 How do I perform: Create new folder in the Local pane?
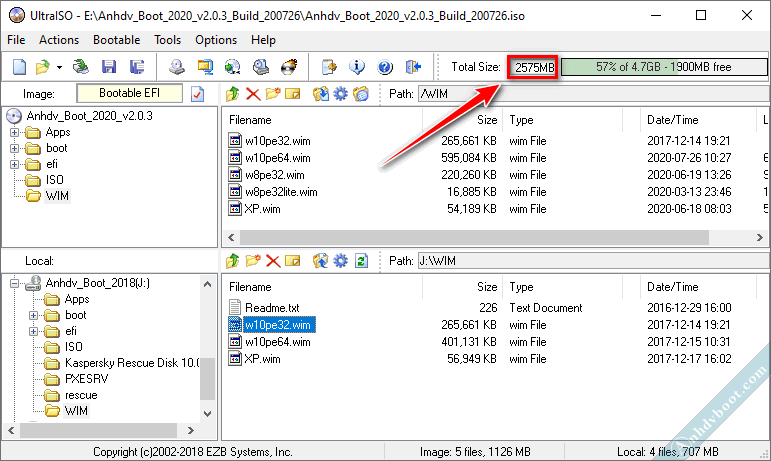tap(253, 260)
